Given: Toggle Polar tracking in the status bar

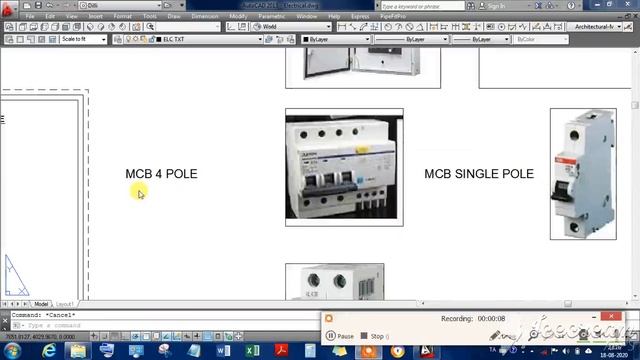Looking at the screenshot, I should [x=136, y=336].
